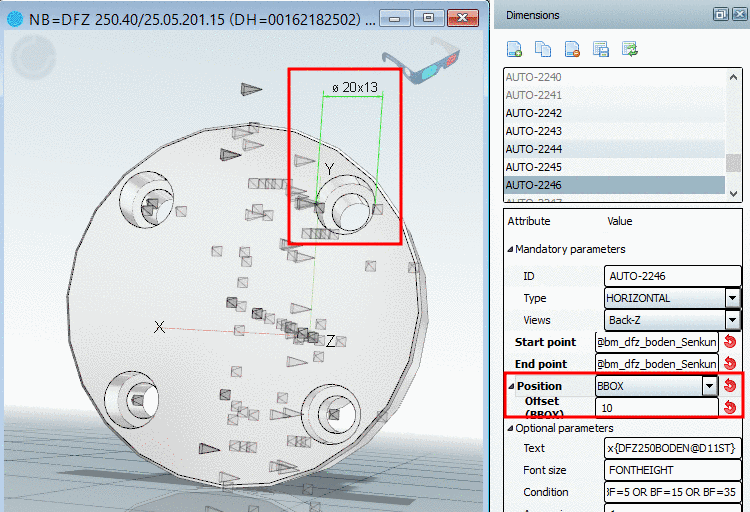Undock the Dimensions panel
Viewport: 750px width, 512px height.
coord(720,14)
